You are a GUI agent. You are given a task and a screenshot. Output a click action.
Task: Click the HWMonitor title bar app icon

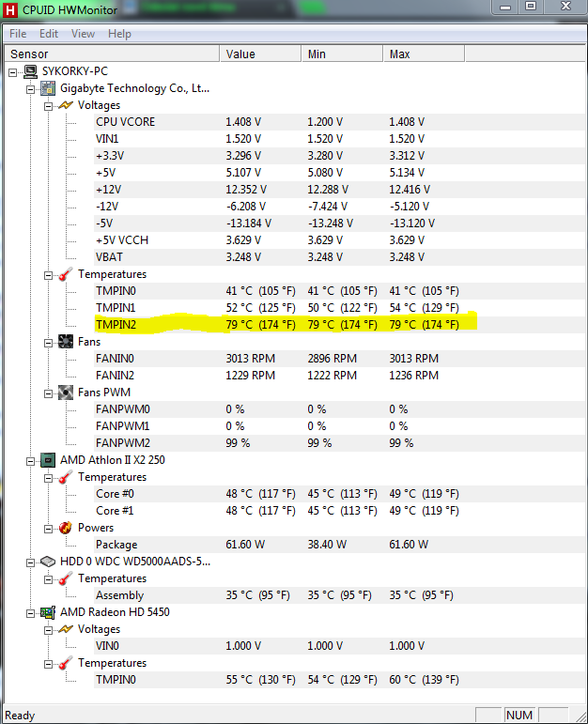pos(10,10)
